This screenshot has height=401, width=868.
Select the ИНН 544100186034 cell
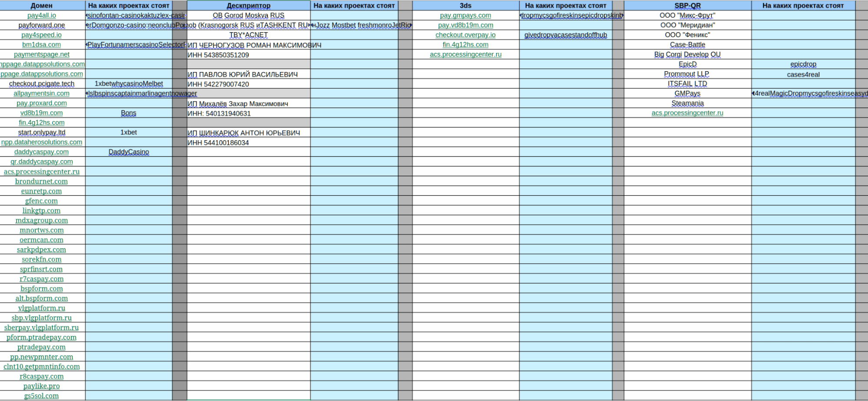(x=249, y=143)
